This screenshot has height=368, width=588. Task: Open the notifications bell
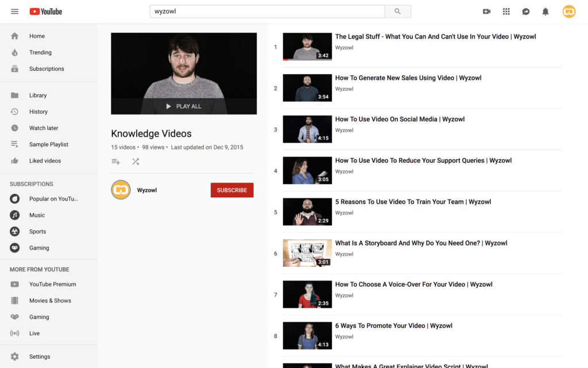[546, 11]
